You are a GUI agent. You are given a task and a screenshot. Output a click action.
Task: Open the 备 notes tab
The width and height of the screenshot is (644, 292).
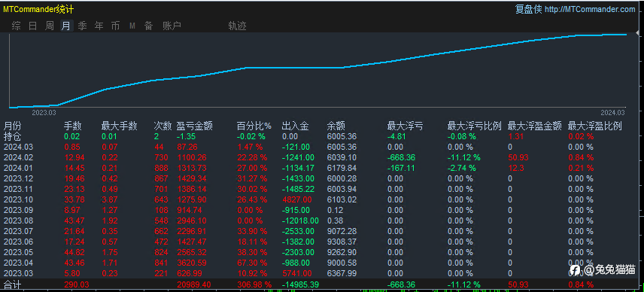point(148,26)
